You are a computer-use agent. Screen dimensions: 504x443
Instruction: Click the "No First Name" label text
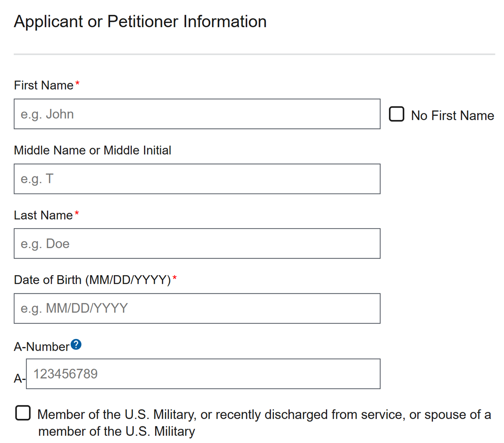pos(452,116)
